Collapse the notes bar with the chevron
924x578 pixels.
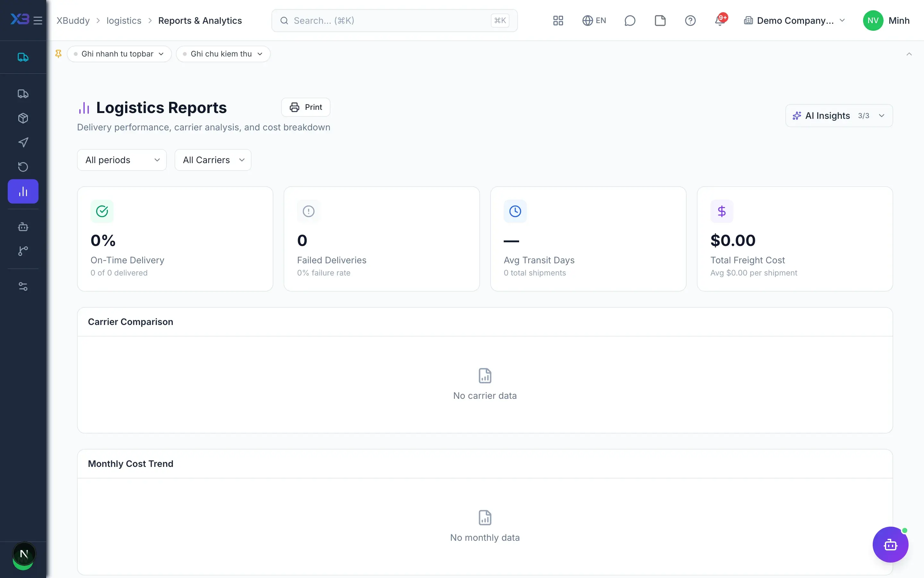coord(909,54)
